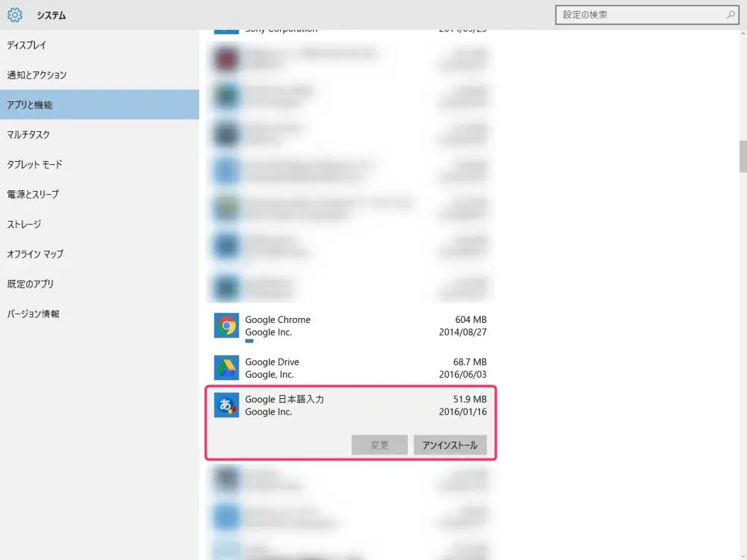Open バージョン情報 page

tap(99, 314)
